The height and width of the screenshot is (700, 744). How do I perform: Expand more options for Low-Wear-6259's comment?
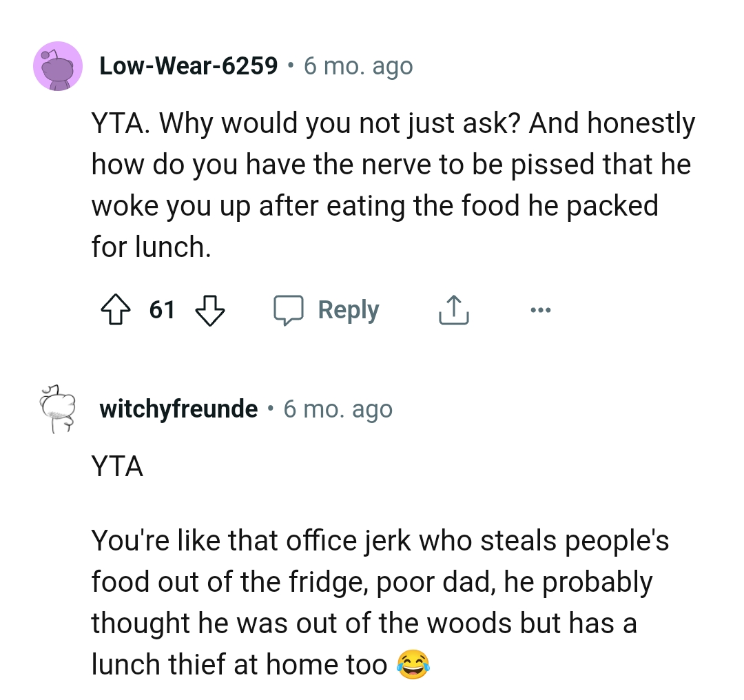tap(541, 309)
